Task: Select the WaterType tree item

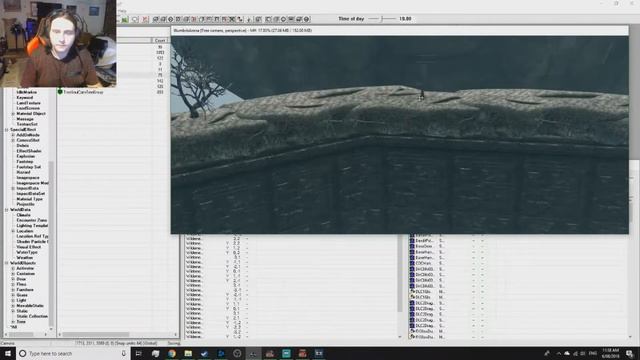Action: point(27,252)
